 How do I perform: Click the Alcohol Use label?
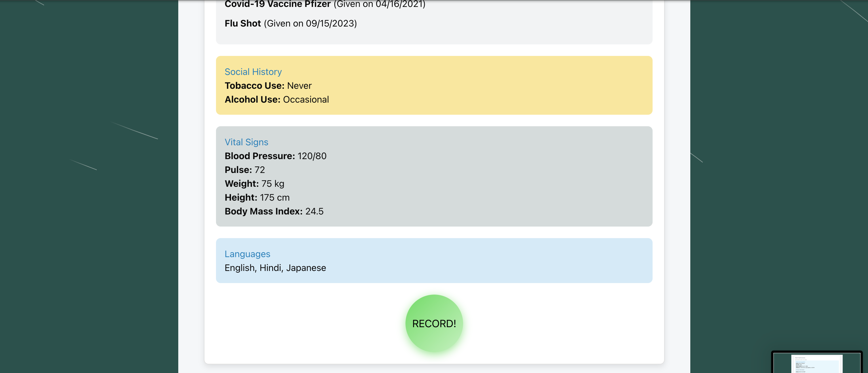tap(252, 99)
